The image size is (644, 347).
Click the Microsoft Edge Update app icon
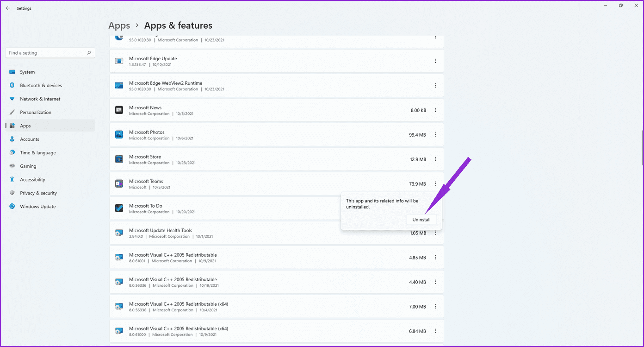pyautogui.click(x=119, y=61)
